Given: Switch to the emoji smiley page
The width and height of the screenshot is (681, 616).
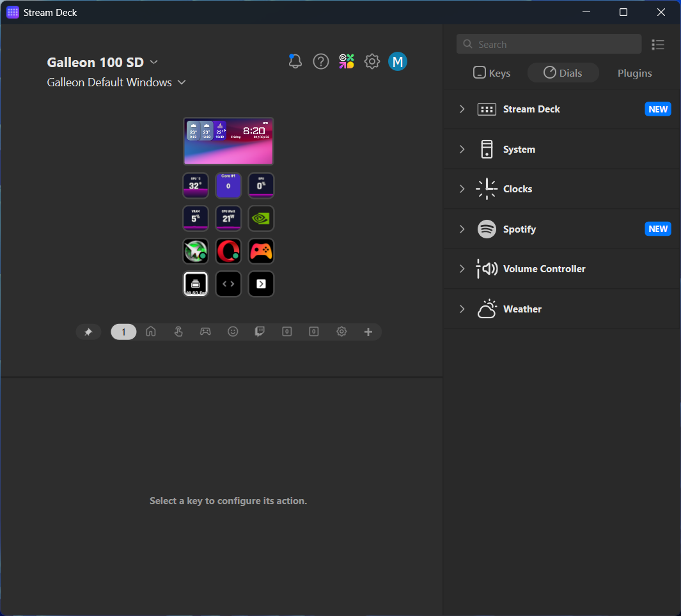Looking at the screenshot, I should click(233, 331).
